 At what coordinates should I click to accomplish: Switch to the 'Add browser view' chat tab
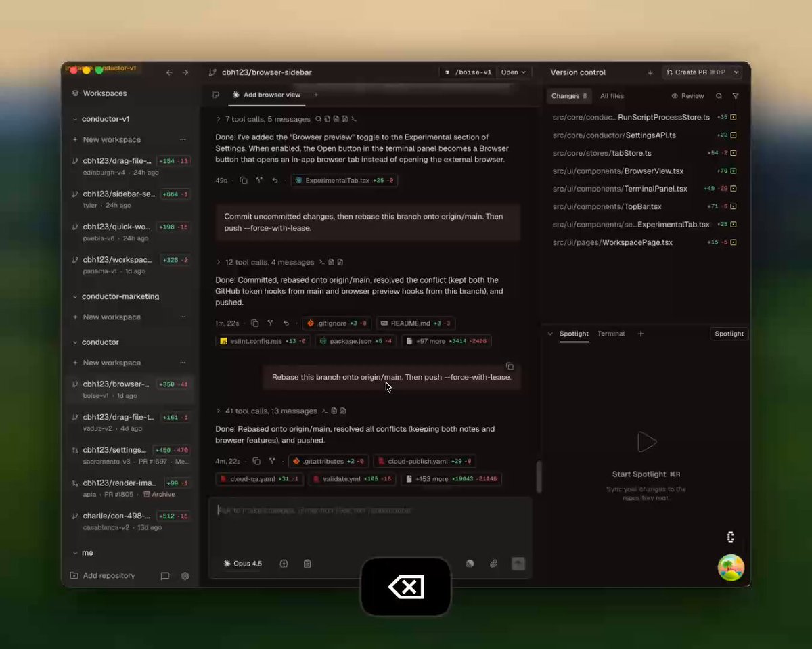click(x=267, y=95)
